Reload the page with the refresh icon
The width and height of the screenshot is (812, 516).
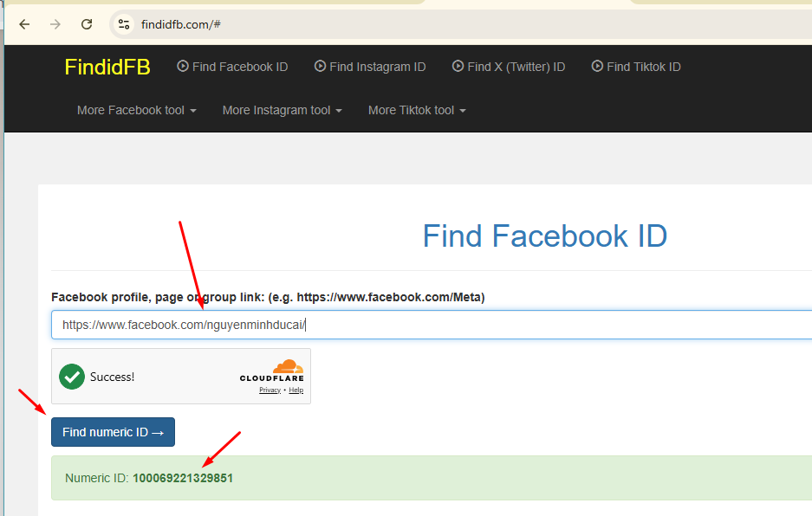click(87, 24)
